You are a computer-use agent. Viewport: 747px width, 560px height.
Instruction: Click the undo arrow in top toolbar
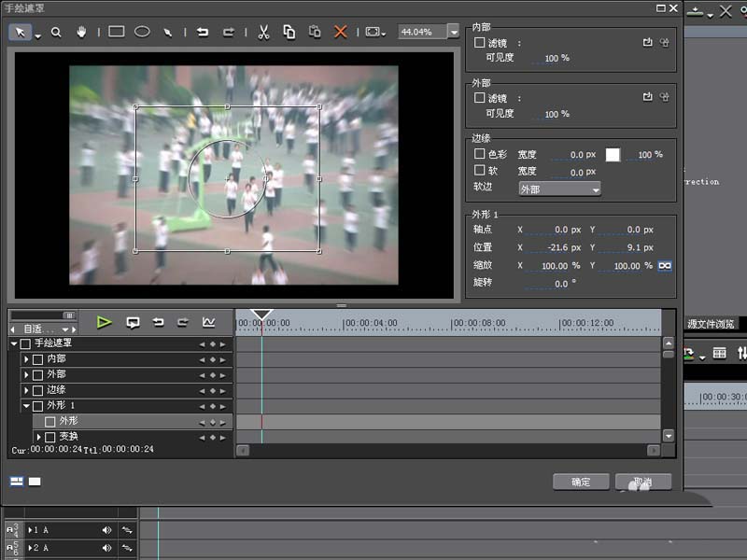point(203,32)
